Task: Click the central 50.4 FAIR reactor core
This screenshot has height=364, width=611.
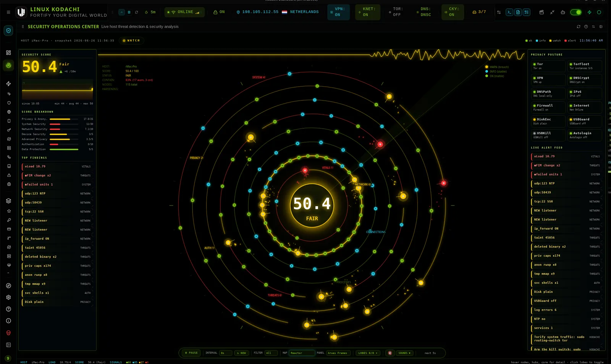Action: [x=312, y=205]
